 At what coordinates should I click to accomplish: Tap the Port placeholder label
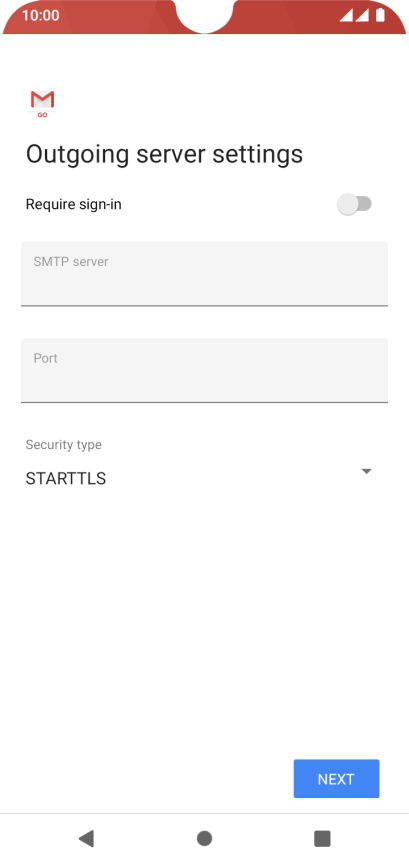pyautogui.click(x=46, y=358)
